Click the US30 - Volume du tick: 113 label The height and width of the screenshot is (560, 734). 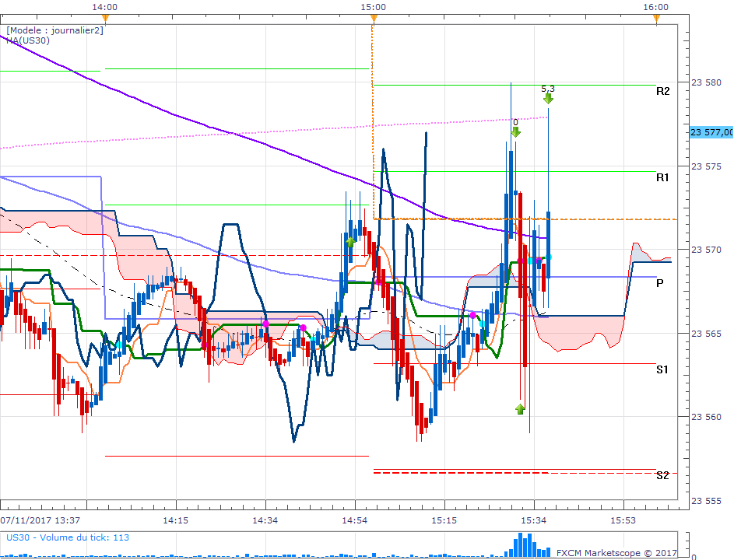click(68, 537)
